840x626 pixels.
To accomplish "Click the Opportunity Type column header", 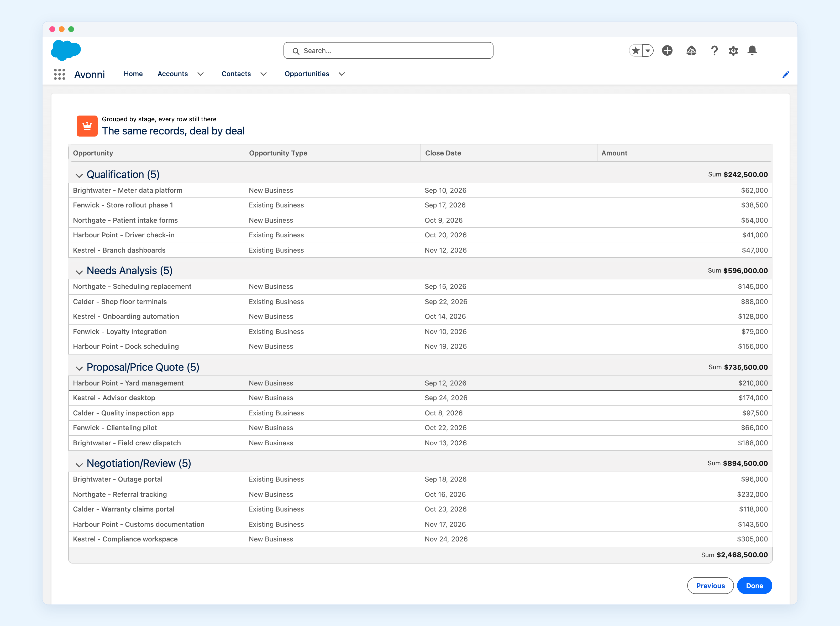I will [333, 153].
